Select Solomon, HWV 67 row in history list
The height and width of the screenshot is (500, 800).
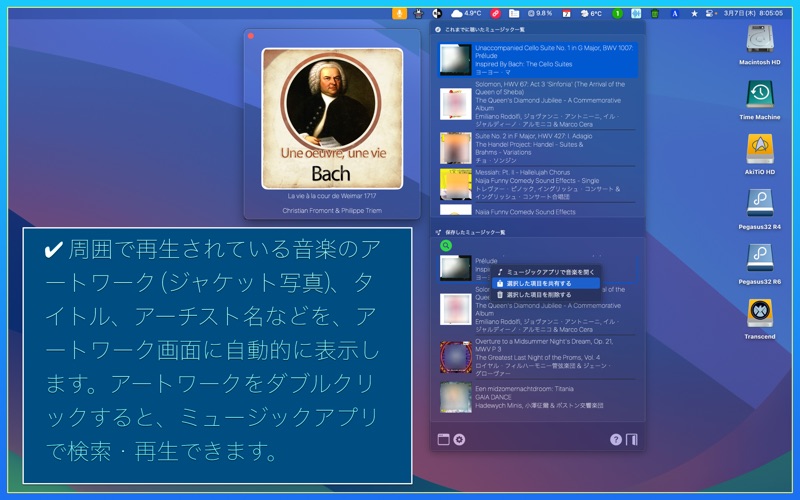click(538, 104)
